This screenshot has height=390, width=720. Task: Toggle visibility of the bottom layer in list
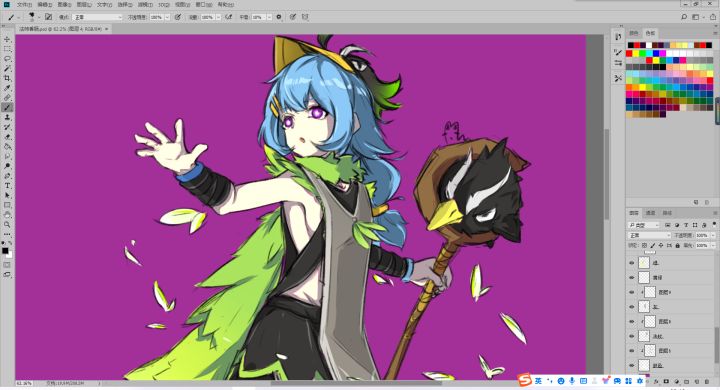(631, 366)
